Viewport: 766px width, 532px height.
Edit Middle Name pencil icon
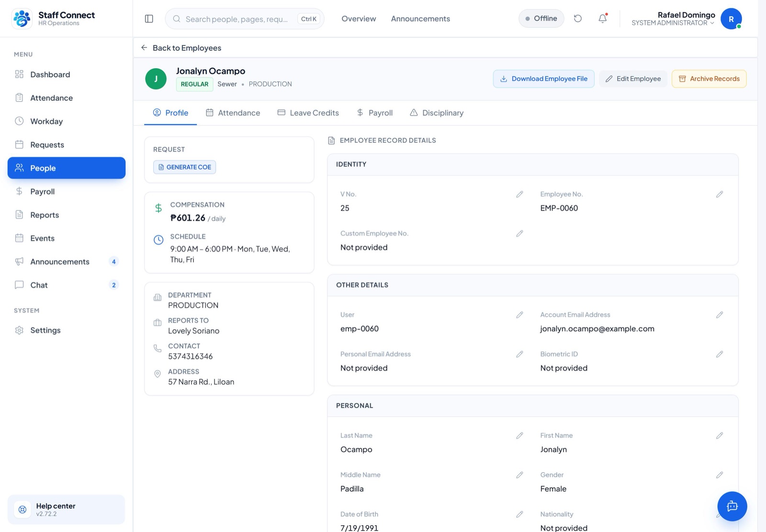point(519,475)
